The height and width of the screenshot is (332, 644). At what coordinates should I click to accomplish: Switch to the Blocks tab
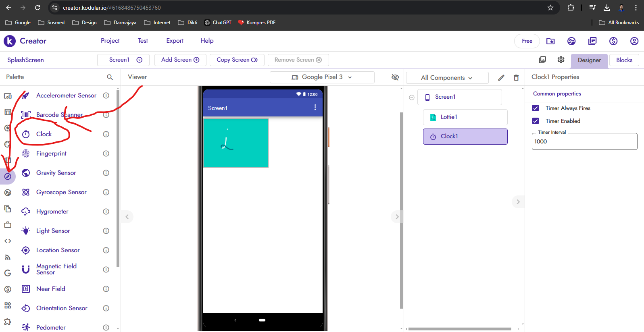[x=624, y=60]
